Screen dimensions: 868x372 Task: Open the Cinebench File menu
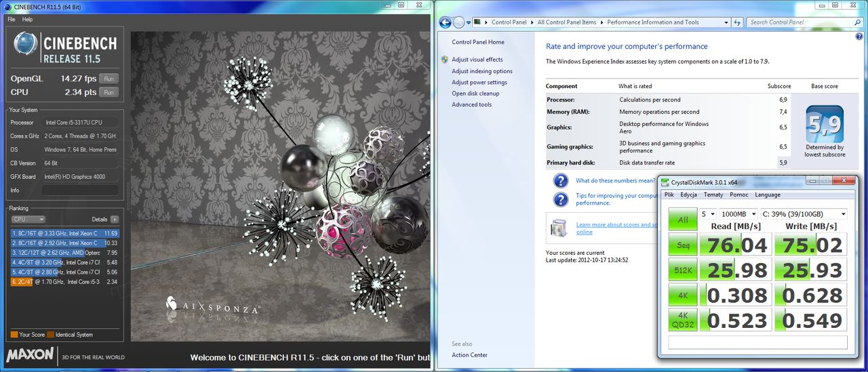[x=12, y=20]
